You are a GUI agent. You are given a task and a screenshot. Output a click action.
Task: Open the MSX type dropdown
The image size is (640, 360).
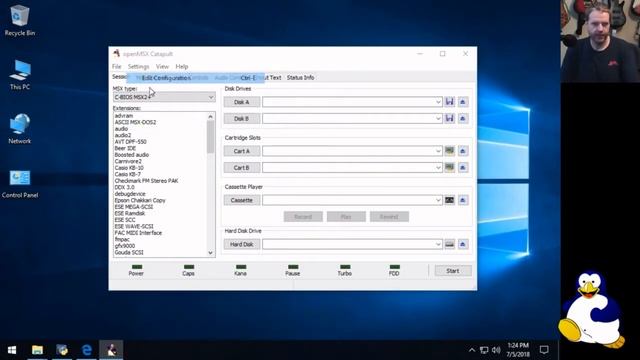[x=164, y=97]
